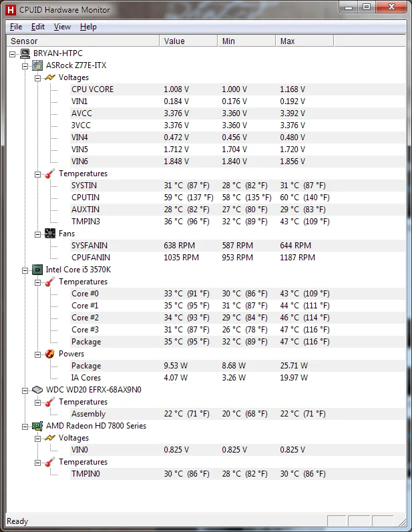Image resolution: width=412 pixels, height=532 pixels.
Task: Open the File menu
Action: click(16, 27)
